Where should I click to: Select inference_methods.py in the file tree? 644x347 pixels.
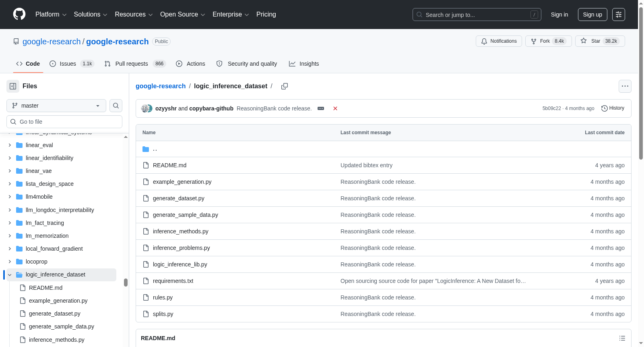57,340
